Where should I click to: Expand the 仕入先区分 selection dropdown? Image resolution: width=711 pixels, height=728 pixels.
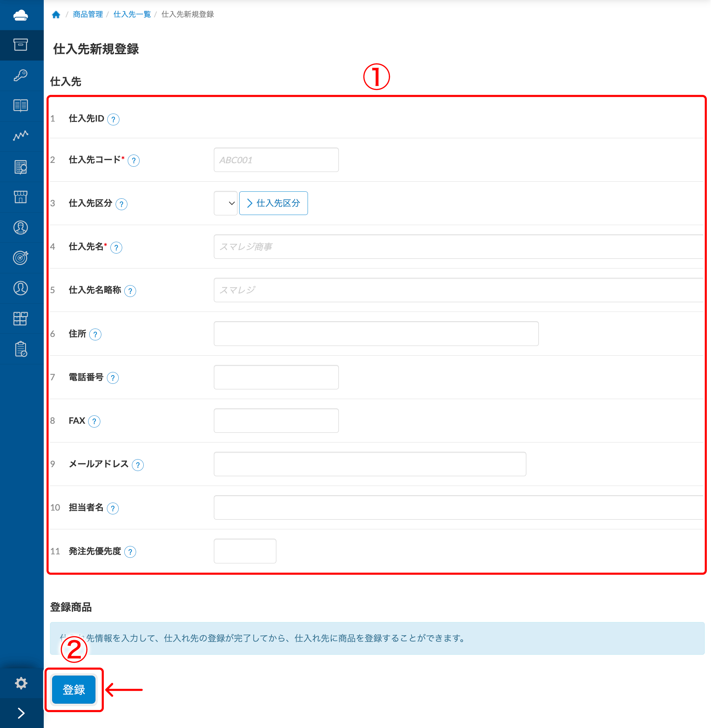coord(225,203)
